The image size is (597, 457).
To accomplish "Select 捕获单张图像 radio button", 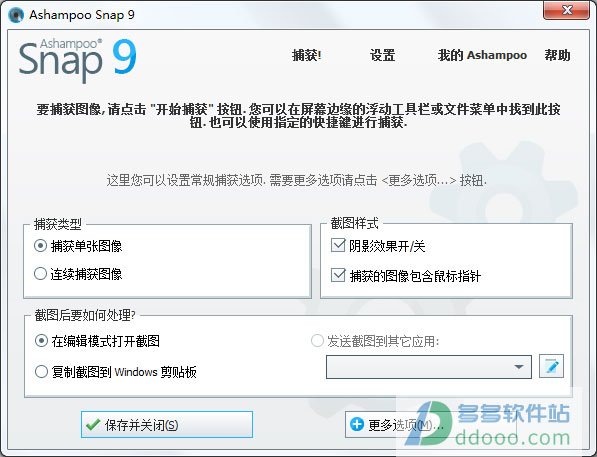I will [40, 246].
